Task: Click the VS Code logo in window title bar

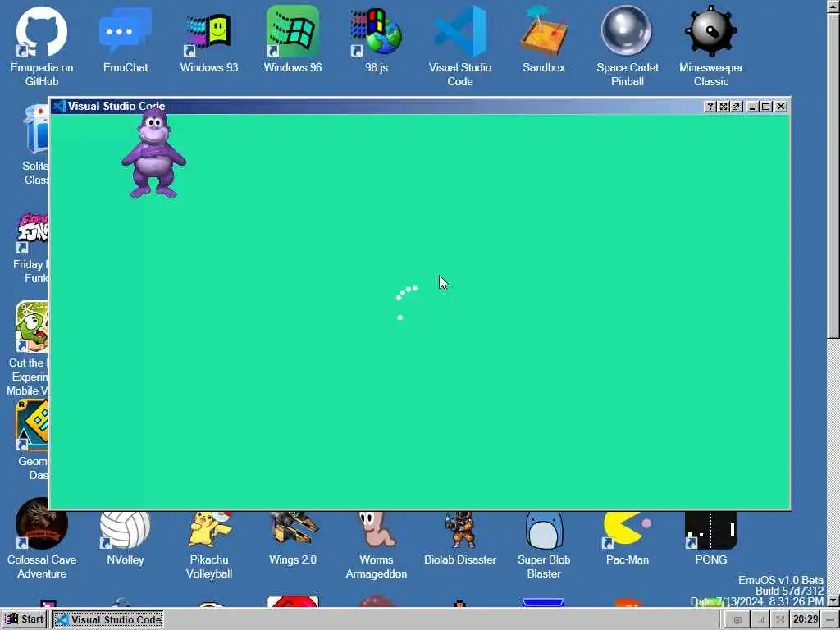Action: (x=59, y=106)
